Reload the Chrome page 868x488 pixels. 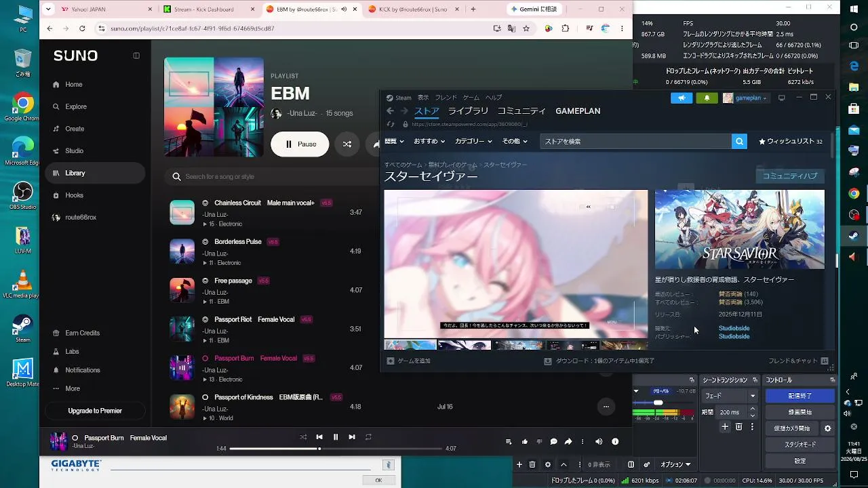[82, 28]
